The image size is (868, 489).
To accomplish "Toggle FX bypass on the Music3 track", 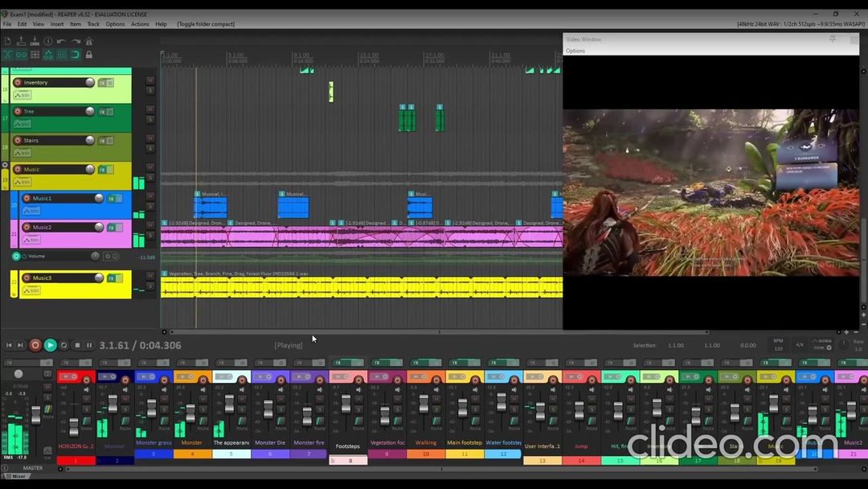I will (x=119, y=278).
